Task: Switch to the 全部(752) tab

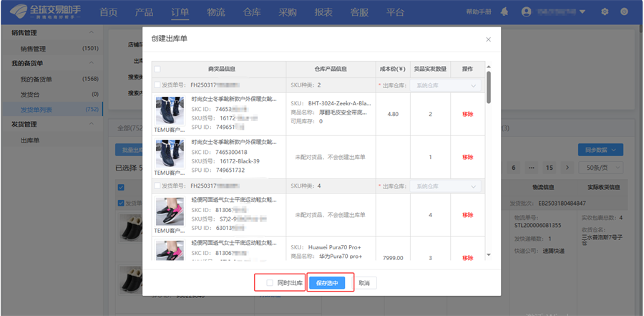Action: point(130,128)
